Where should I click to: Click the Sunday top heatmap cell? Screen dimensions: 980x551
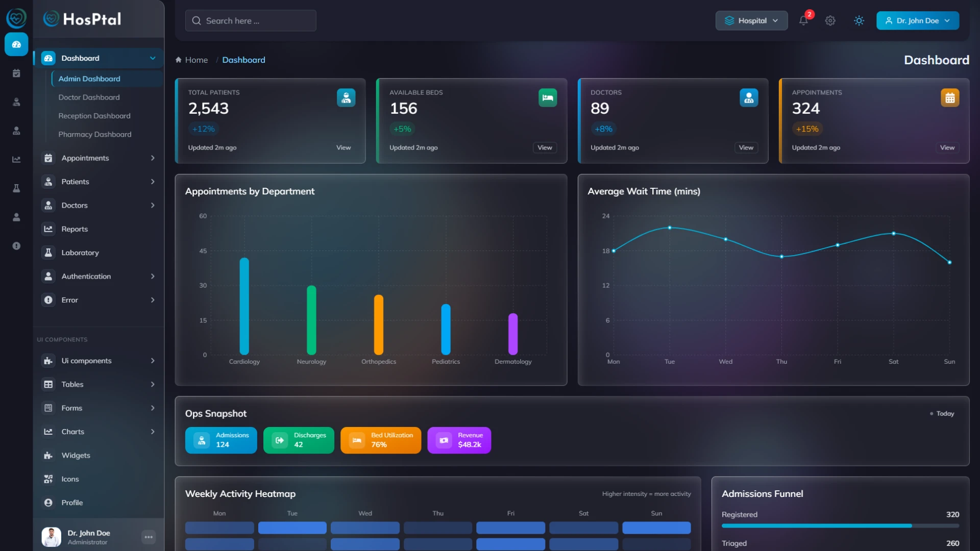pos(656,528)
